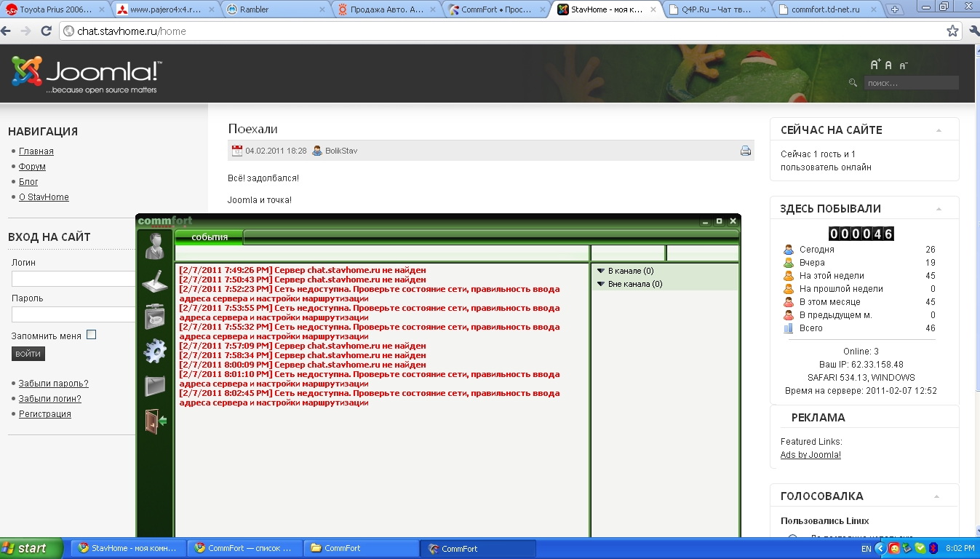Collapse the 'ЗДЕСЬ ПОБЫВАЛИ' module arrow
Viewport: 980px width, 559px height.
coord(939,209)
